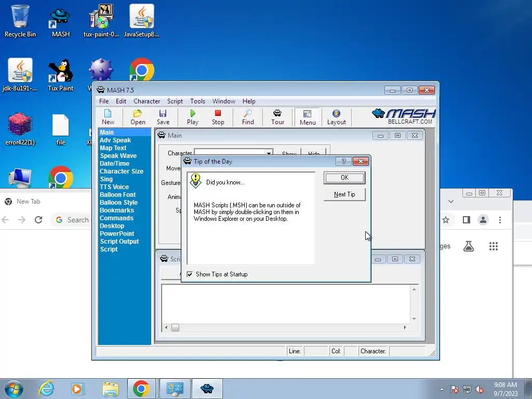Select Balloon Style in the sidebar
Screen dimensions: 532x399
tap(118, 203)
